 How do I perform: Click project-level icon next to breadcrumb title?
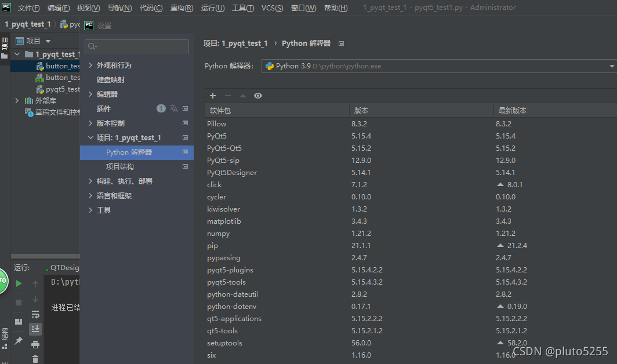point(341,43)
